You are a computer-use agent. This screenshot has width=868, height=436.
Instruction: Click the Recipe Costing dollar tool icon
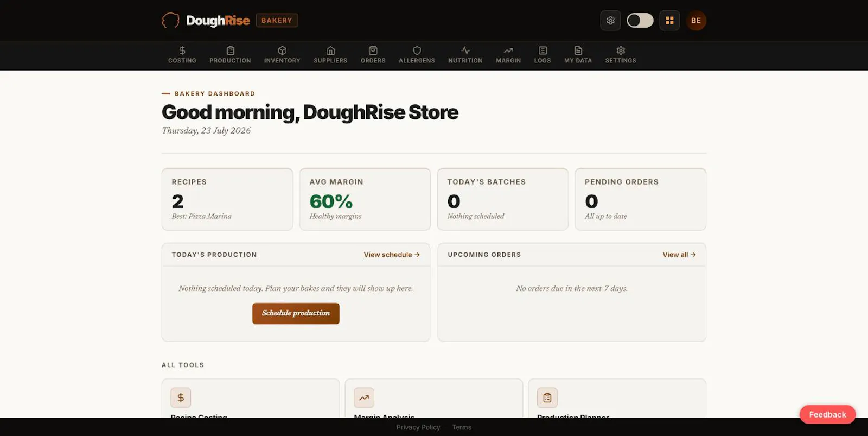point(181,397)
